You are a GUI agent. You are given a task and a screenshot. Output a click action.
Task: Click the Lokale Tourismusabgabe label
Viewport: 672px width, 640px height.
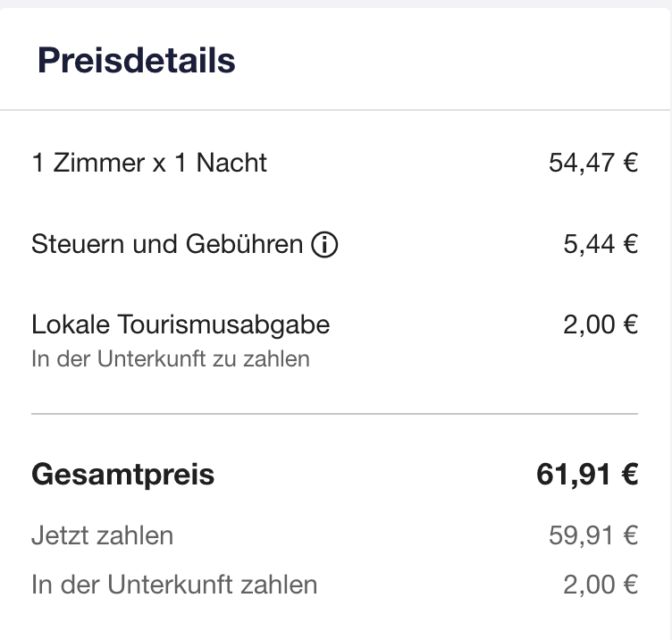[x=181, y=324]
